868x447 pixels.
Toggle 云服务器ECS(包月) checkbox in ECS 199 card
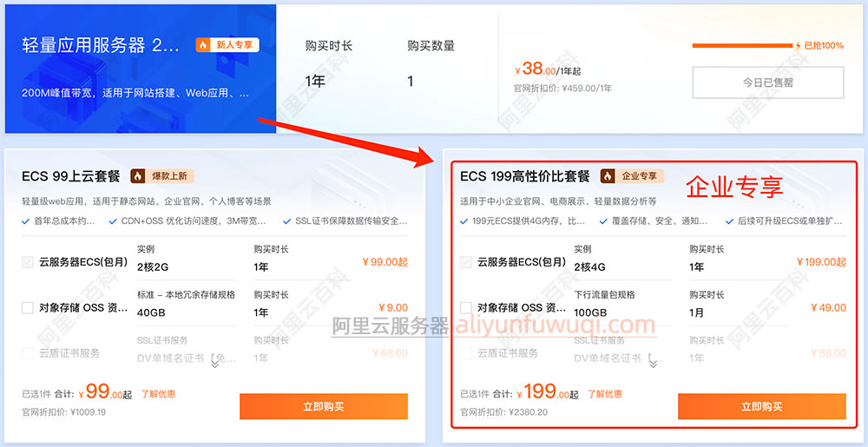[x=466, y=262]
